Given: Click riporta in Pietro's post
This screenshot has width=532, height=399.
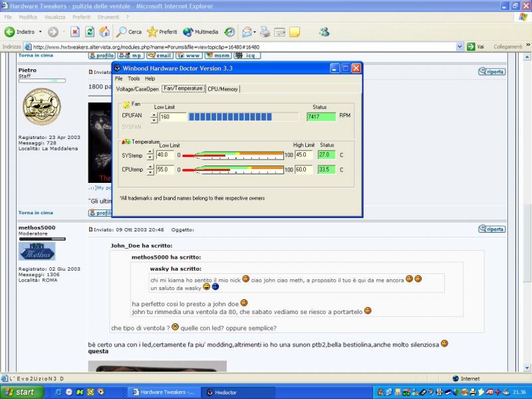Looking at the screenshot, I should click(491, 72).
